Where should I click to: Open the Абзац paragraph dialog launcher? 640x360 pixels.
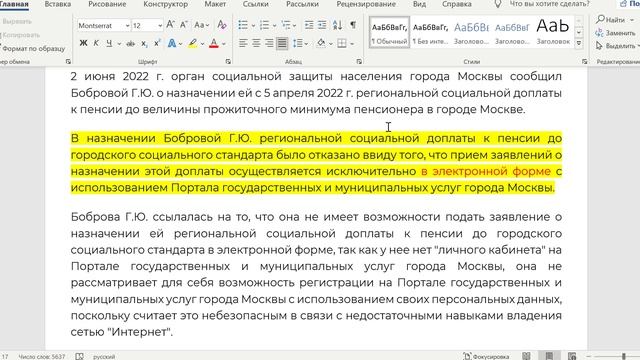point(359,62)
